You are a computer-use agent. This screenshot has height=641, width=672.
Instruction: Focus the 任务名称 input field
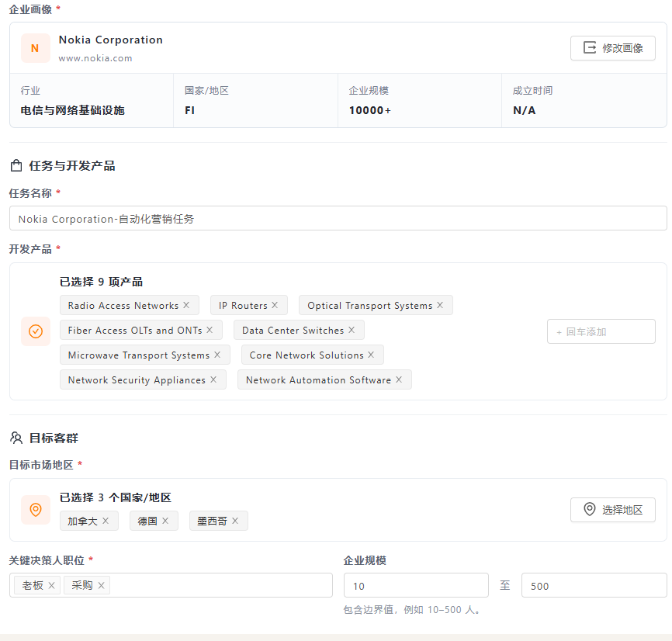click(x=338, y=219)
